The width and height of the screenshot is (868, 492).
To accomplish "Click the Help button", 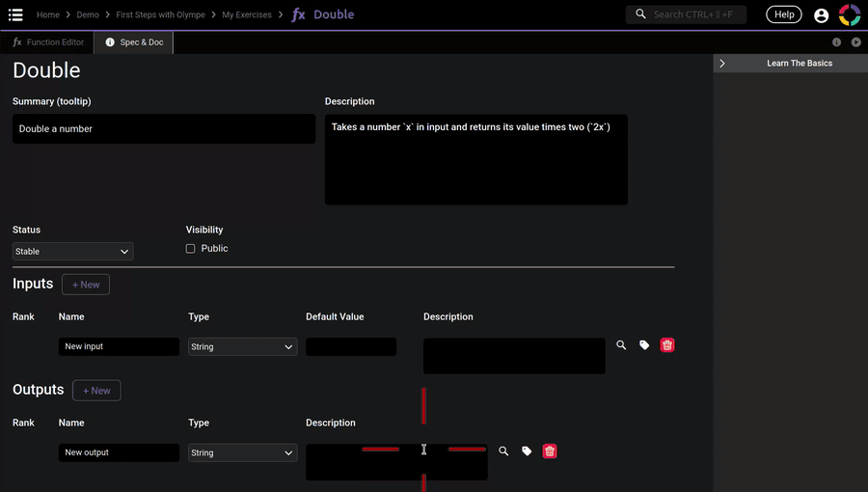I will click(x=783, y=14).
